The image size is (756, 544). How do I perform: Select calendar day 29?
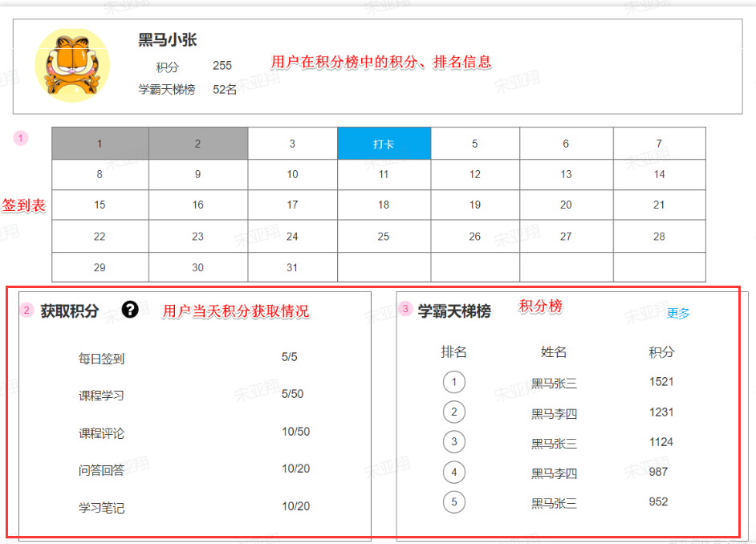pos(100,267)
